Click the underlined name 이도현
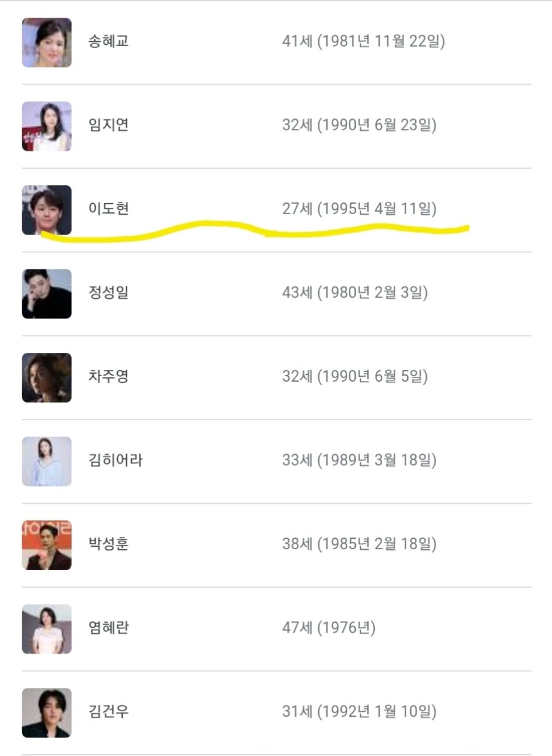Image resolution: width=552 pixels, height=756 pixels. pos(109,210)
